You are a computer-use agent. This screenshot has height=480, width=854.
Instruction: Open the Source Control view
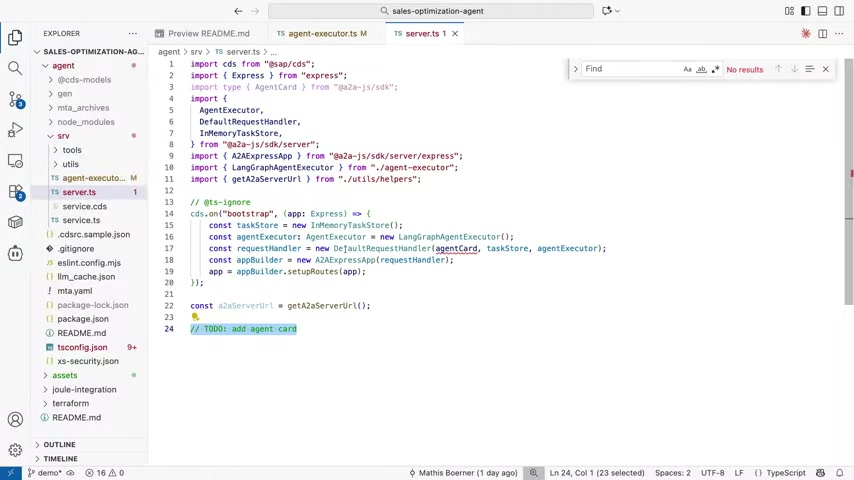[x=15, y=99]
